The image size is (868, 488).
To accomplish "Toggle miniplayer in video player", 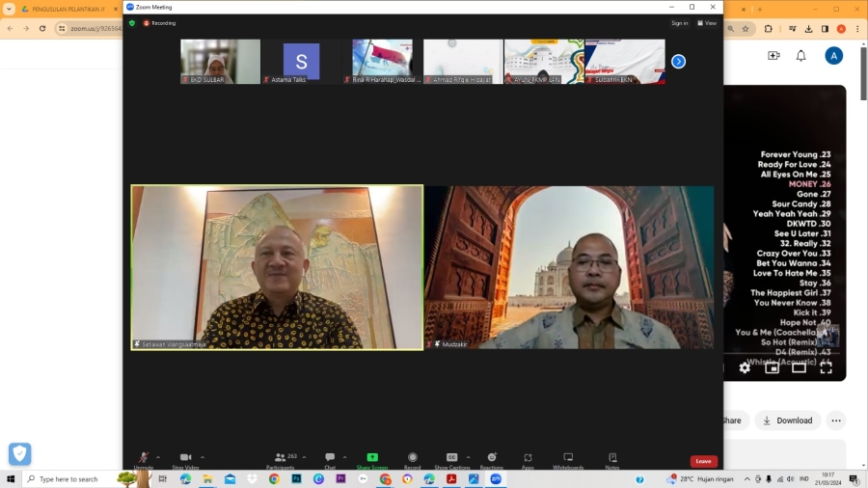I will (773, 367).
